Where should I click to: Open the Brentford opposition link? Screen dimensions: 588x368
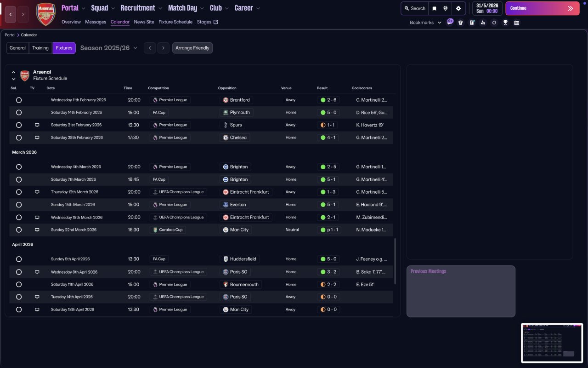point(236,100)
